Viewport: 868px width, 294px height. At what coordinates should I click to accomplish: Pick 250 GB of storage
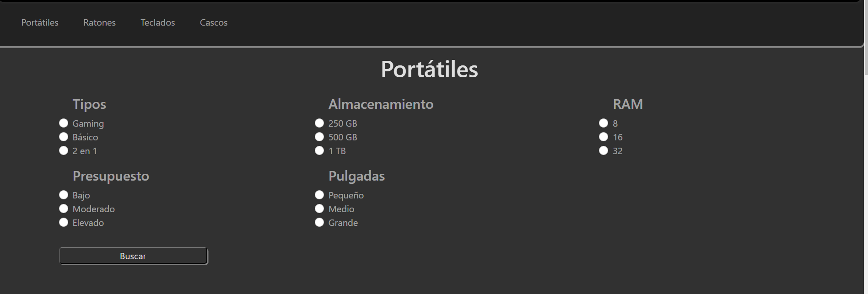point(319,123)
